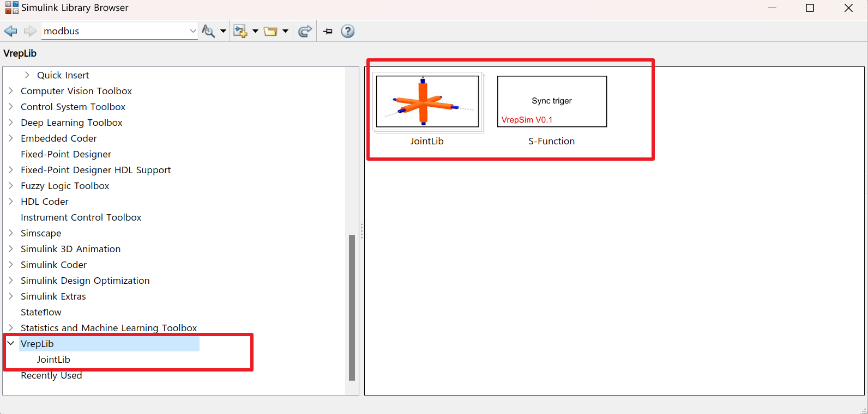The image size is (868, 414).
Task: Click the back navigation arrow
Action: tap(10, 31)
